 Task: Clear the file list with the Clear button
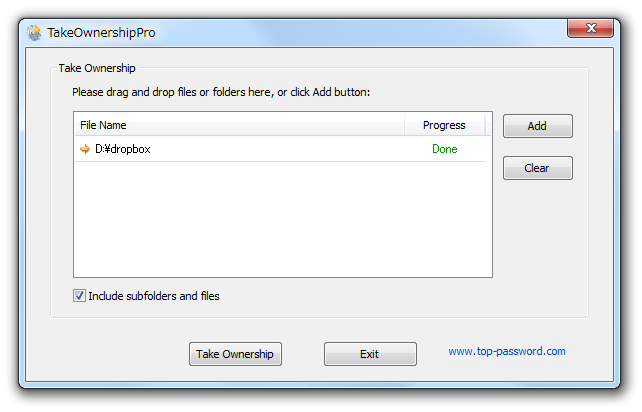(x=538, y=168)
